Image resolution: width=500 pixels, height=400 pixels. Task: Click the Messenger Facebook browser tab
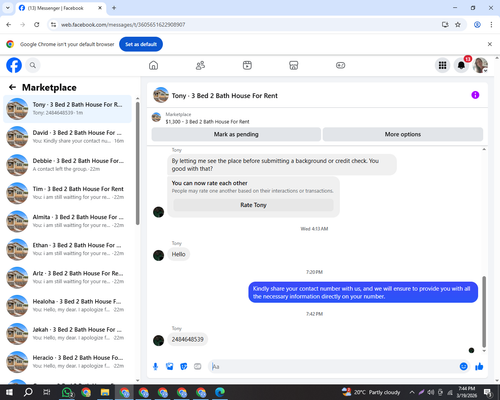pos(60,8)
